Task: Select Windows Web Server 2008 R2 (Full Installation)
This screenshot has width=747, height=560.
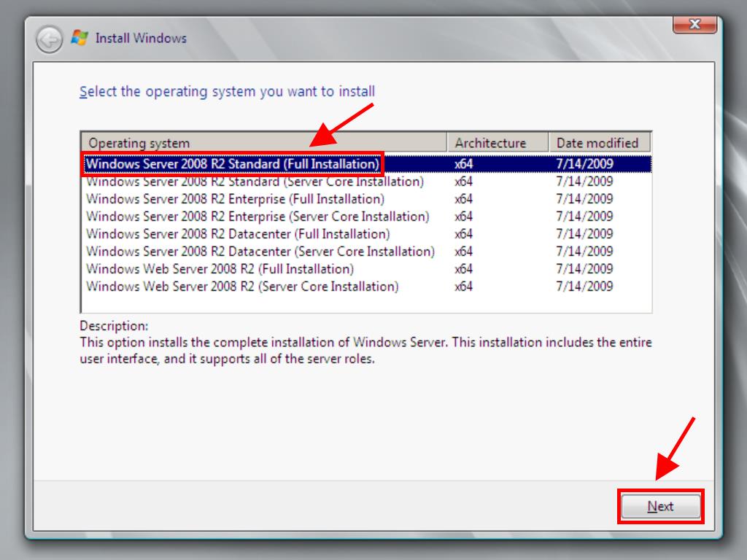Action: click(x=220, y=269)
